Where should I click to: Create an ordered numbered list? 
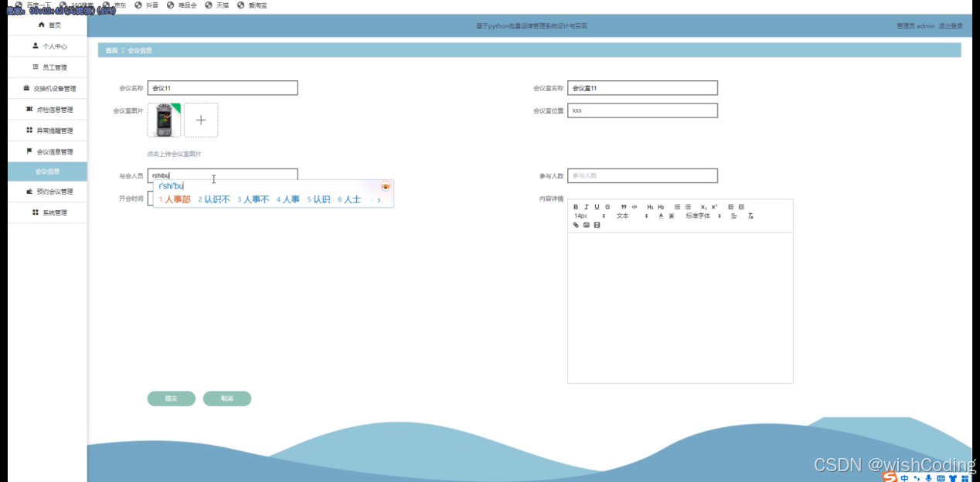coord(677,207)
